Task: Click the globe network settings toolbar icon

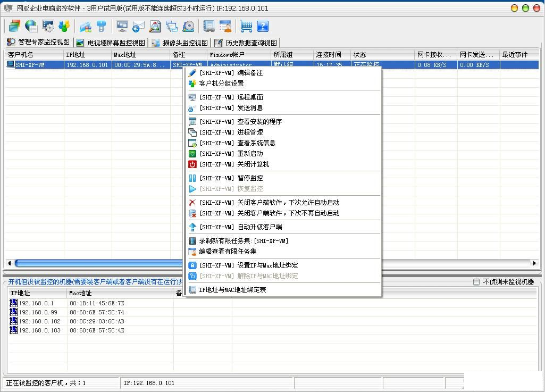Action: coord(31,26)
